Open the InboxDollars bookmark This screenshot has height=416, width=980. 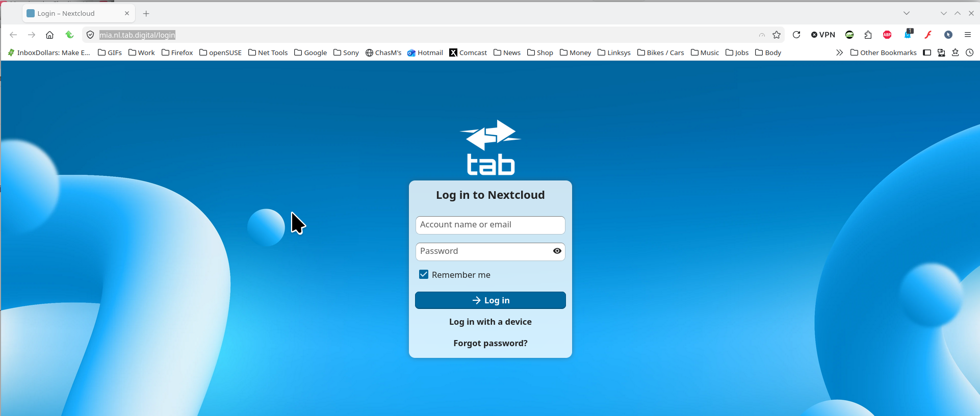coord(49,53)
